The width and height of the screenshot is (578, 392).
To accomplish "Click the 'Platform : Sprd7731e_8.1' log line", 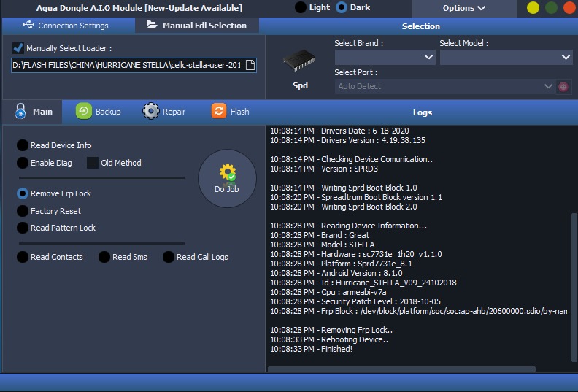I will (x=342, y=264).
